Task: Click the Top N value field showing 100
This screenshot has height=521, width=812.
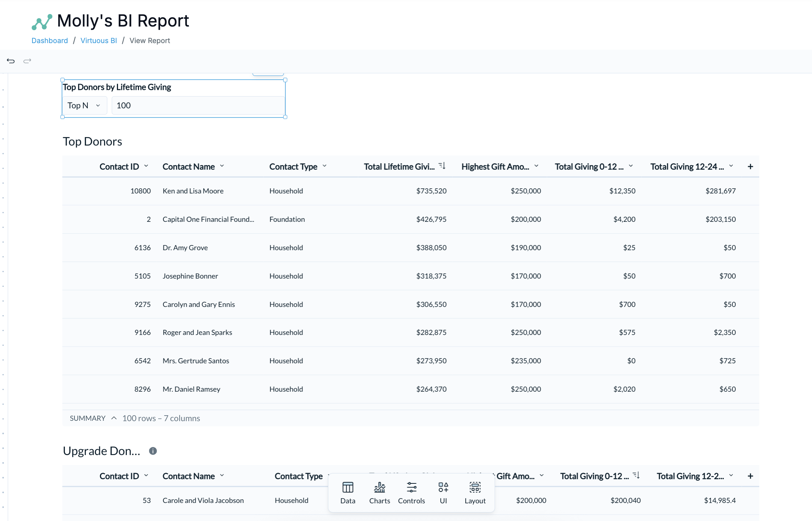Action: (198, 105)
